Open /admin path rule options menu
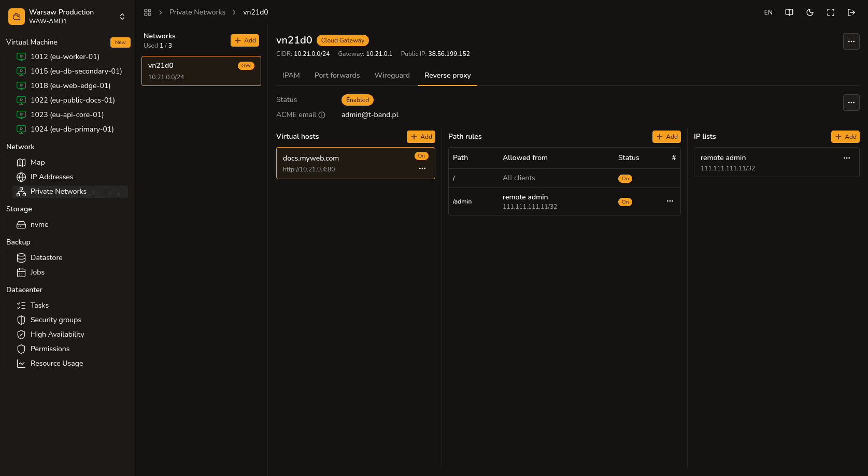 coord(670,201)
